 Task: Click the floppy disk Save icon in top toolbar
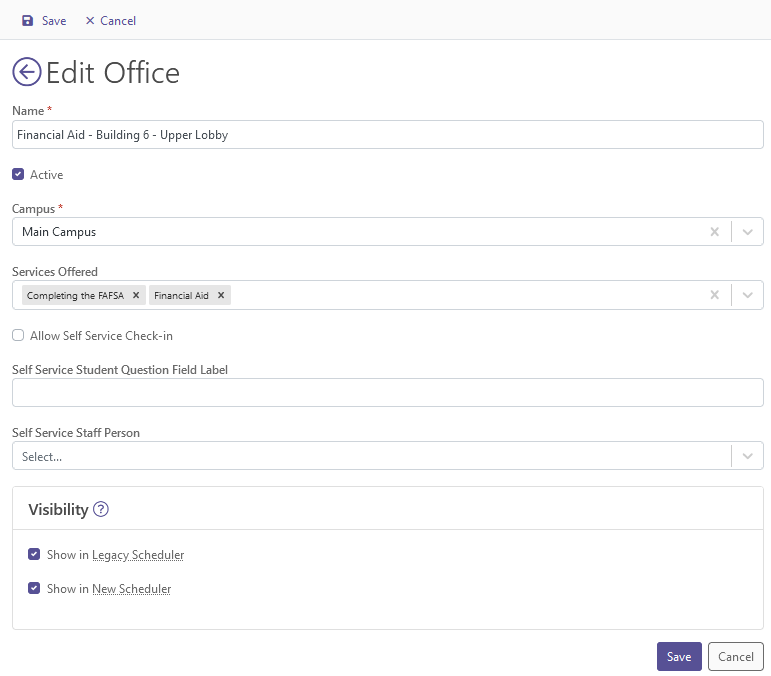pos(28,21)
